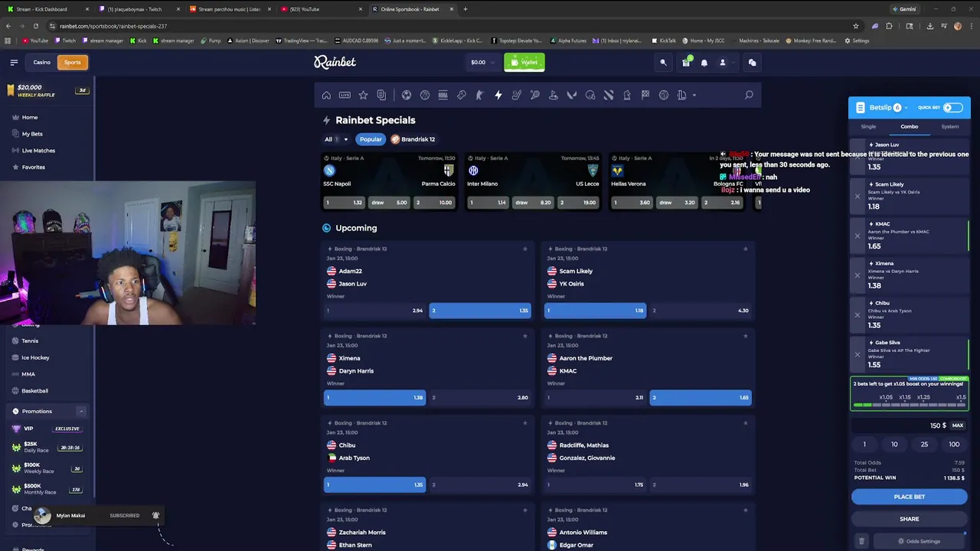Add 100 to stake amount
Image resolution: width=980 pixels, height=551 pixels.
coord(954,445)
